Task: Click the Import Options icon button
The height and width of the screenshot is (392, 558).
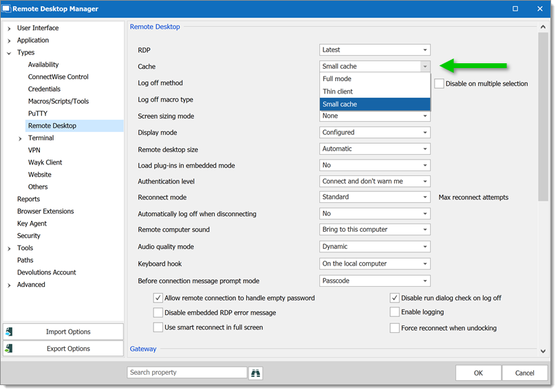Action: 9,332
